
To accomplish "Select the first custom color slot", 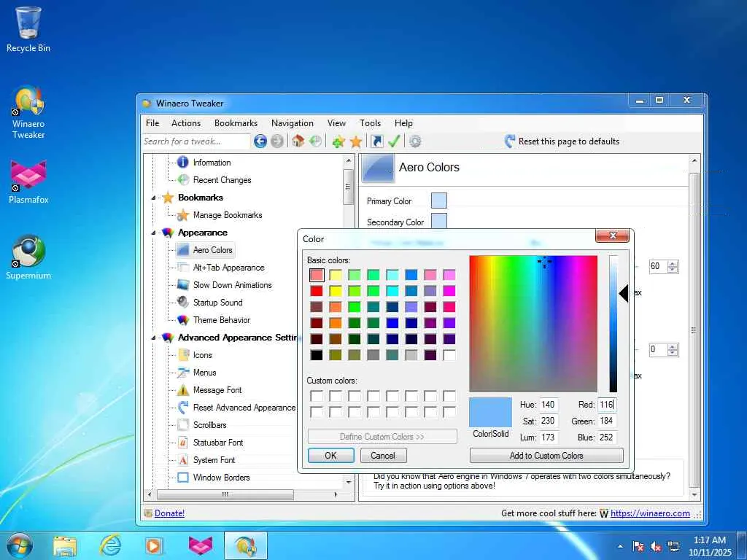I will pos(317,396).
